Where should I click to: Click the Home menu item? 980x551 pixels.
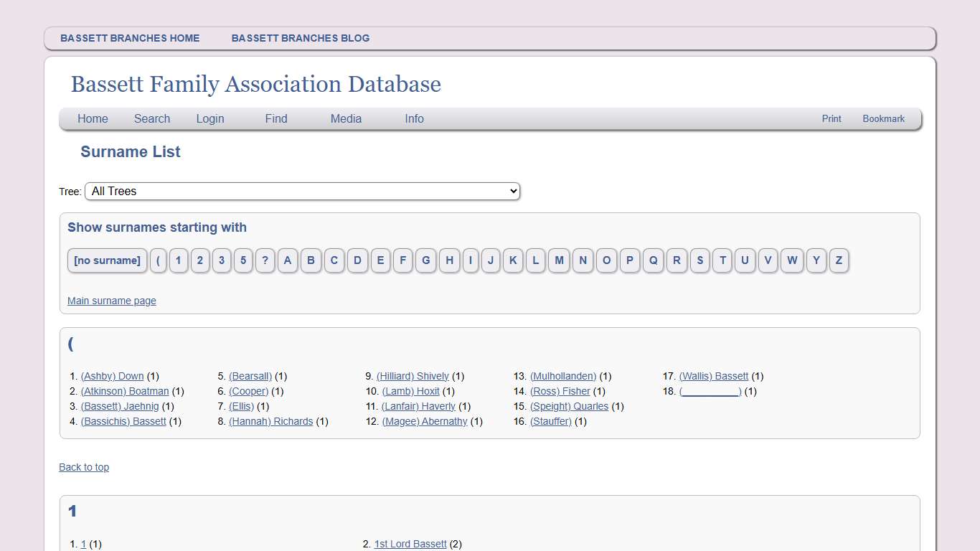tap(93, 118)
